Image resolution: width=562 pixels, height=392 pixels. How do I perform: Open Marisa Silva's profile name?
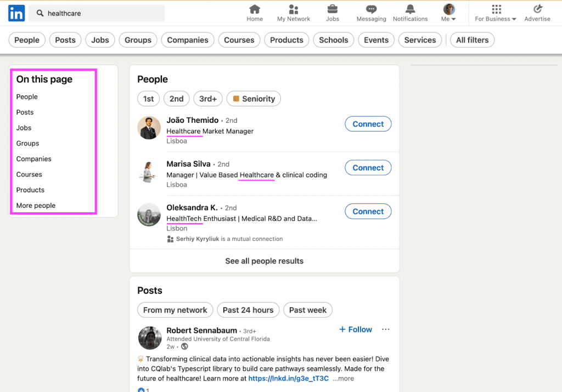click(189, 164)
